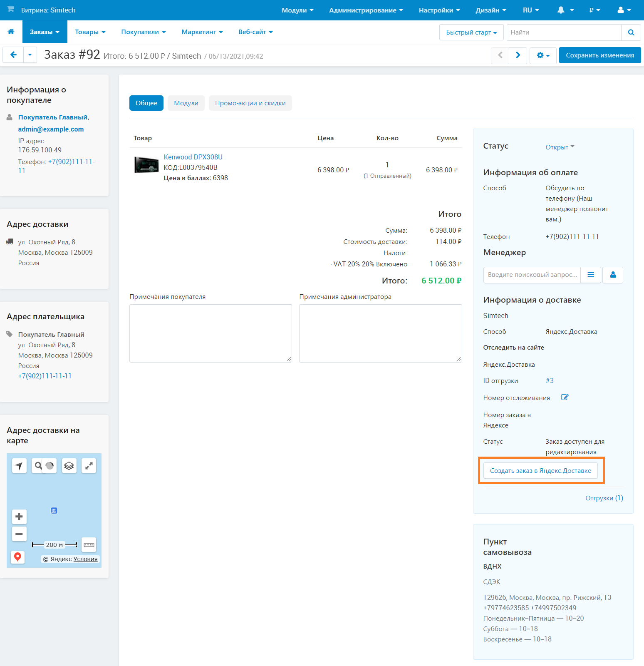Click the edit tracking number icon
644x666 pixels.
tap(565, 398)
